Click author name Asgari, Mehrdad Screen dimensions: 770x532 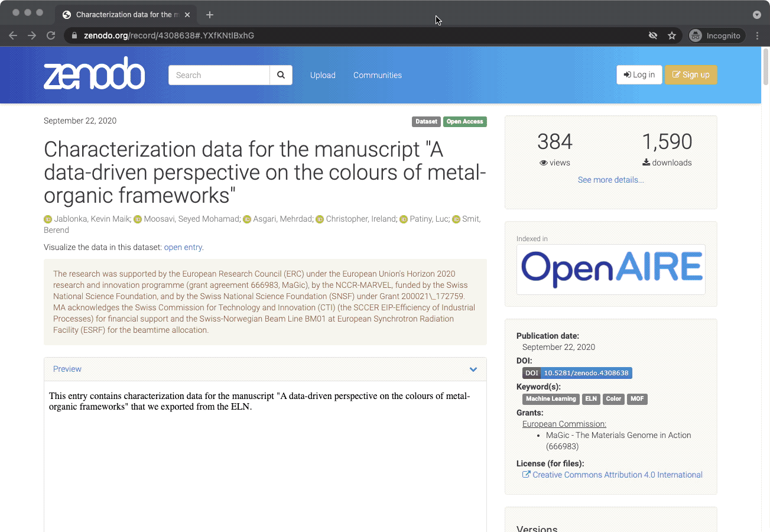pos(283,219)
